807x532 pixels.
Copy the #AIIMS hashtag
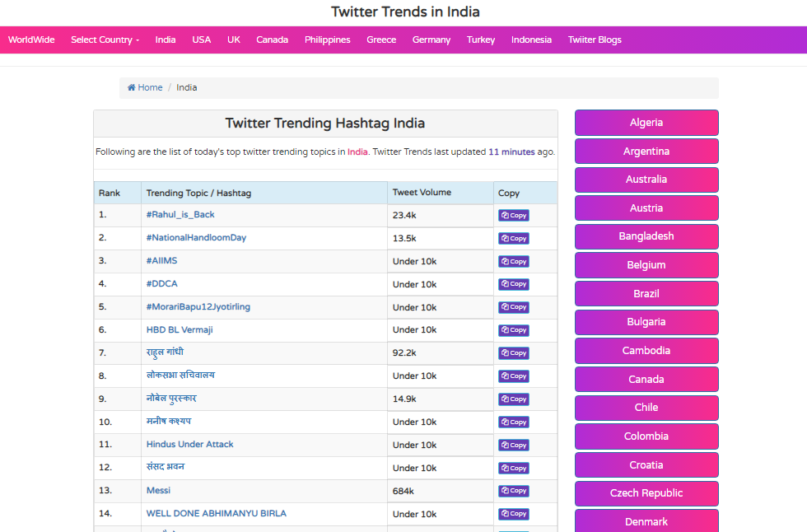(x=514, y=261)
